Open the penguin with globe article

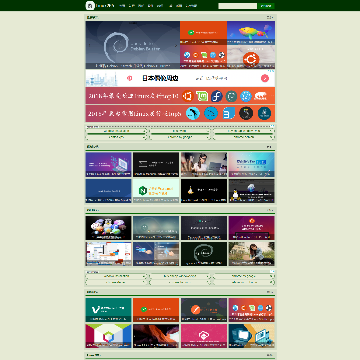click(x=251, y=191)
